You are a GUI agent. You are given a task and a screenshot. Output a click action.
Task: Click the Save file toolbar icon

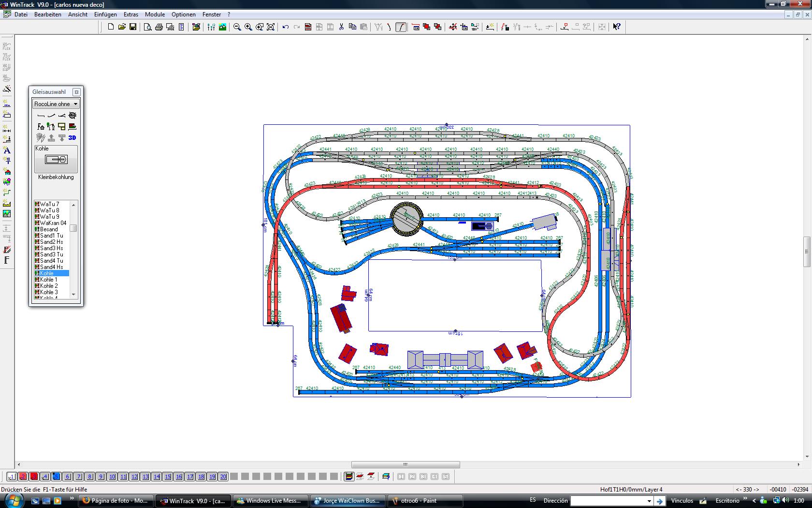point(133,27)
